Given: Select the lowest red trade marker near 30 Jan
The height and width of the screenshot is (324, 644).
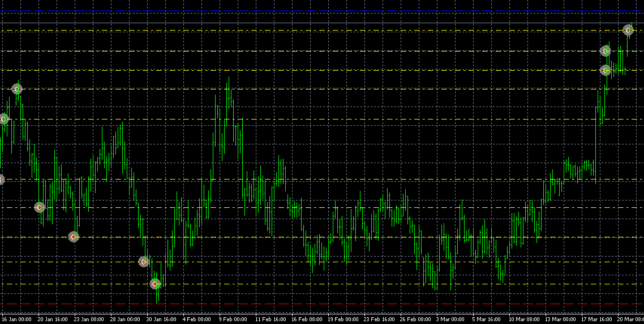Looking at the screenshot, I should click(155, 284).
